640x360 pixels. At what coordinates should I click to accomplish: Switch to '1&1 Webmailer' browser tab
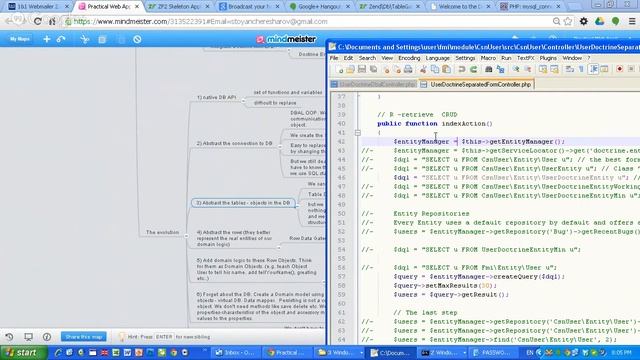pos(39,7)
